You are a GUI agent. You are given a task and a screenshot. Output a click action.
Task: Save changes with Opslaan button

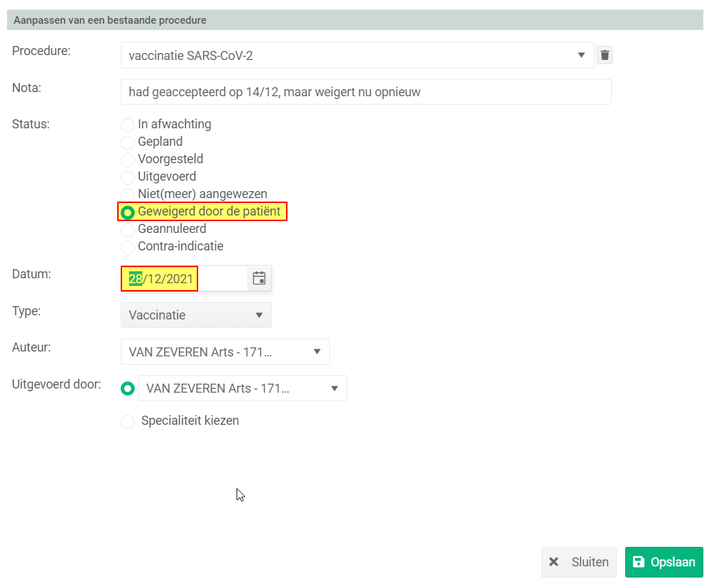coord(664,562)
